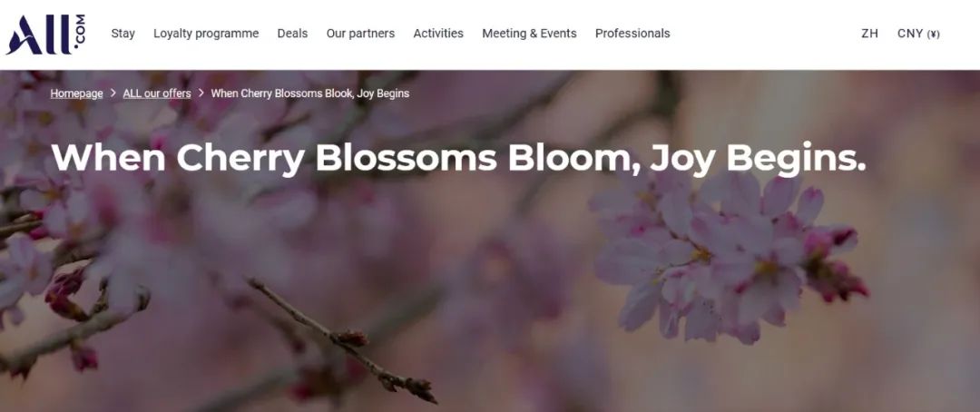Click the yen symbol in currency selector

[933, 34]
